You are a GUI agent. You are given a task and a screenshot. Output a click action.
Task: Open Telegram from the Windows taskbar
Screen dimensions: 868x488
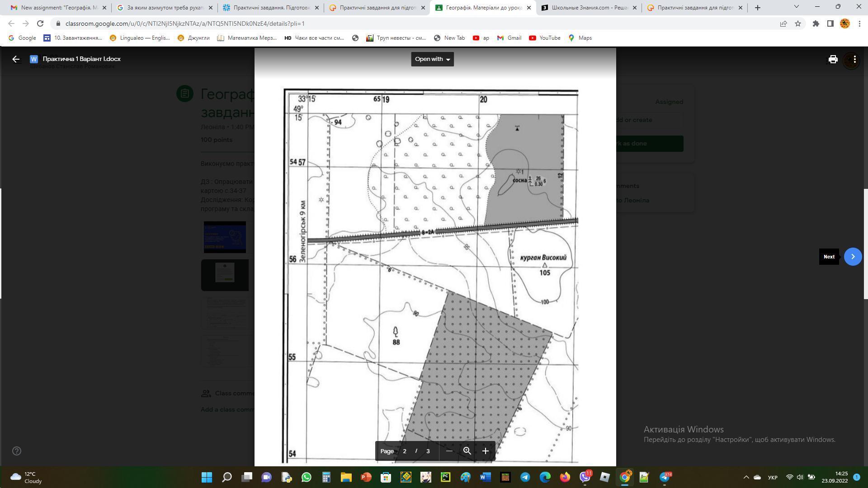click(525, 477)
